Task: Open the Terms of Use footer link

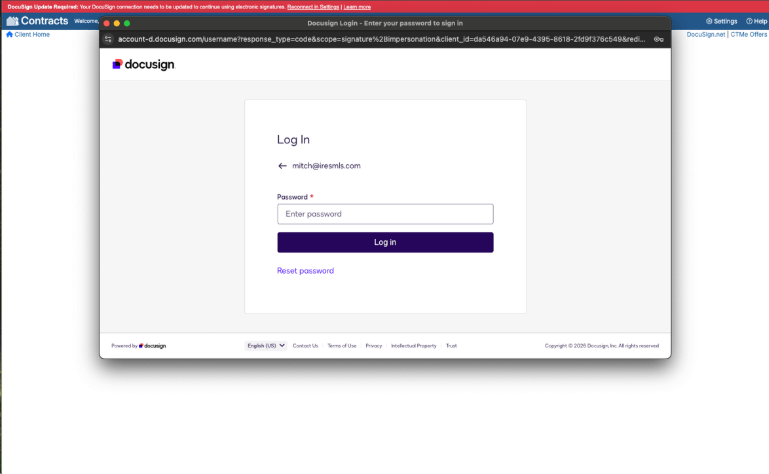Action: point(342,345)
